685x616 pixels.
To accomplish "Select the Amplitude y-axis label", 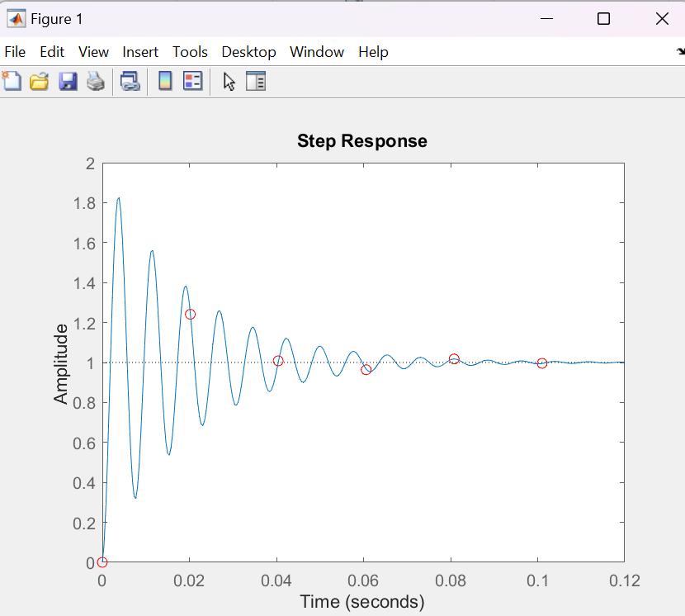I will click(x=61, y=363).
